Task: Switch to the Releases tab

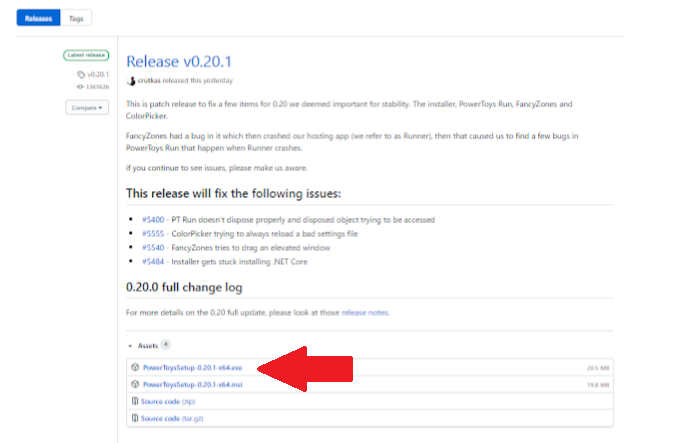Action: 38,18
